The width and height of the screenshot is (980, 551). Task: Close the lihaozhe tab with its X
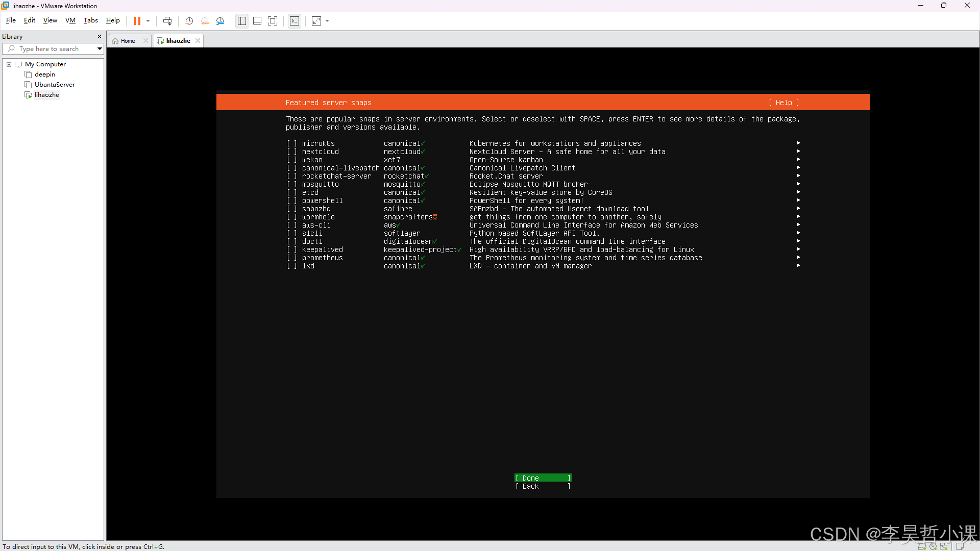point(198,41)
